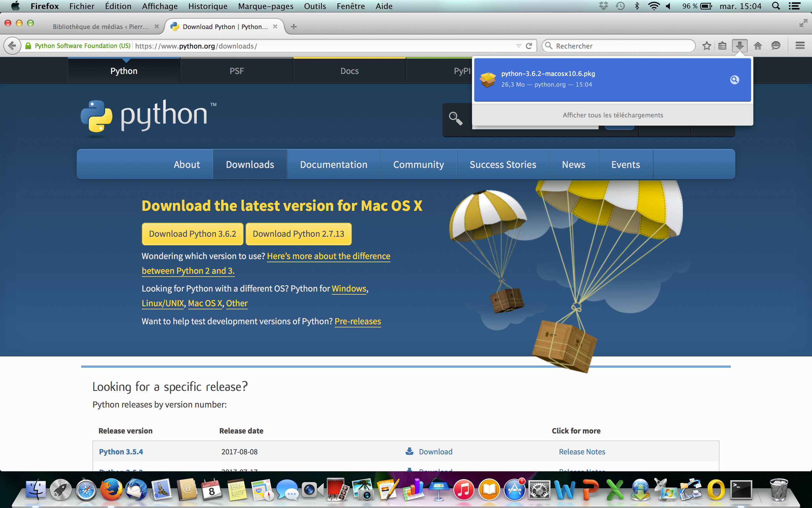Open the Édition menu
812x508 pixels.
(118, 6)
